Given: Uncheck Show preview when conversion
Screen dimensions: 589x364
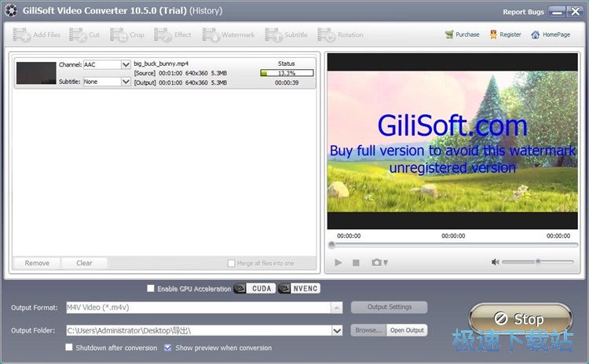Looking at the screenshot, I should (x=167, y=348).
